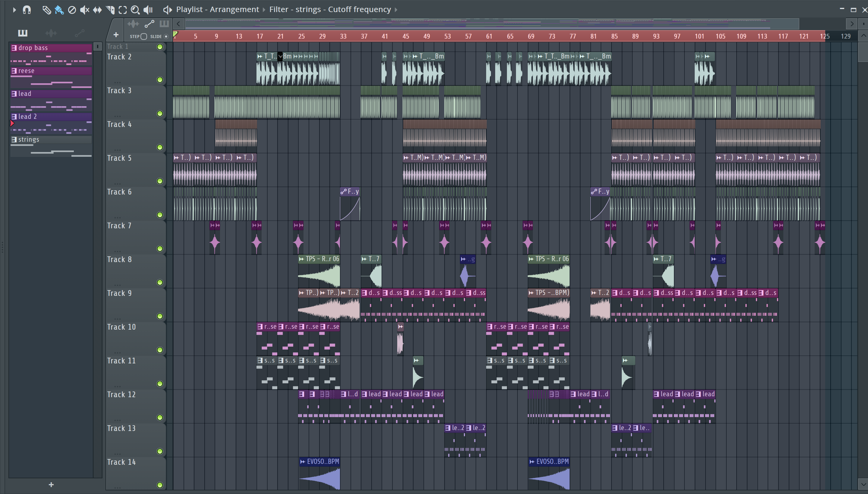The height and width of the screenshot is (494, 868).
Task: Open second F..y automation clip menu on Track 6
Action: coord(594,192)
